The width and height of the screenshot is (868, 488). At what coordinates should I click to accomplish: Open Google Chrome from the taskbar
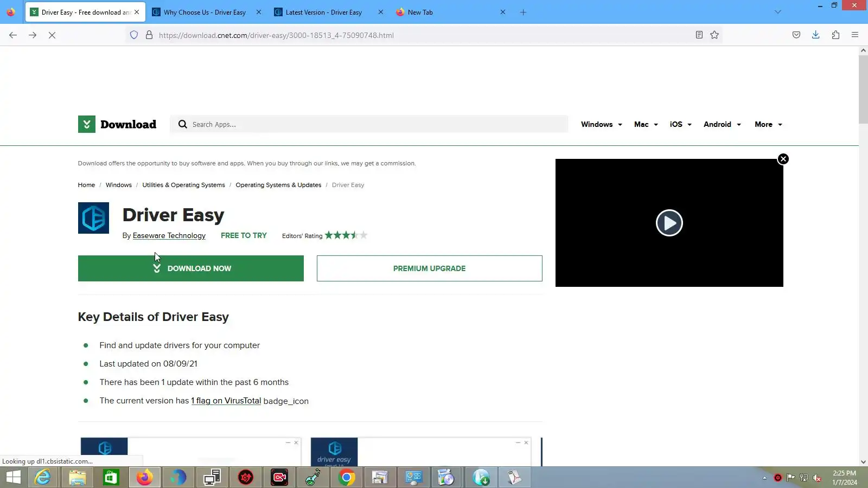tap(346, 478)
